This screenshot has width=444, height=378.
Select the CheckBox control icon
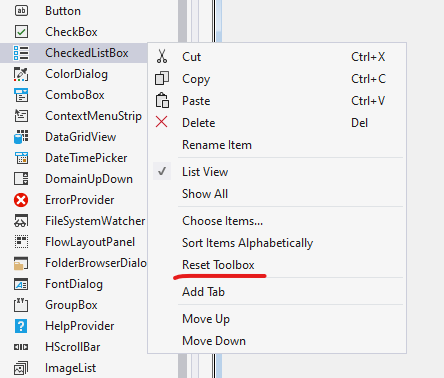pyautogui.click(x=21, y=32)
